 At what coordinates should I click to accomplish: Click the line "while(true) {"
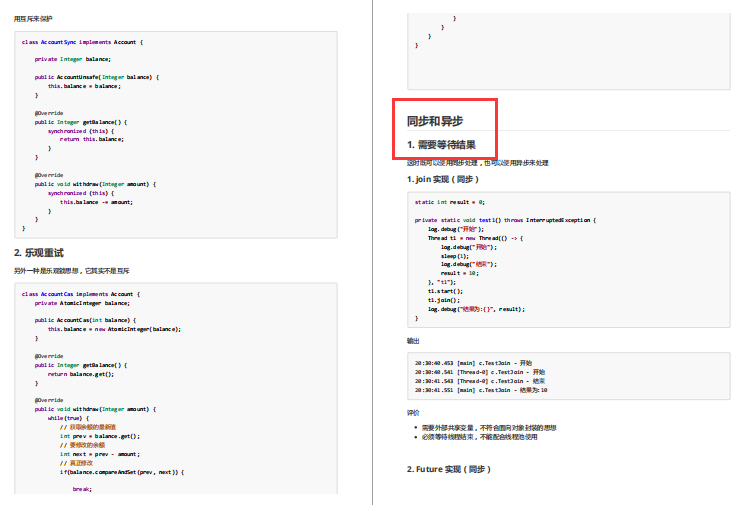click(x=68, y=418)
